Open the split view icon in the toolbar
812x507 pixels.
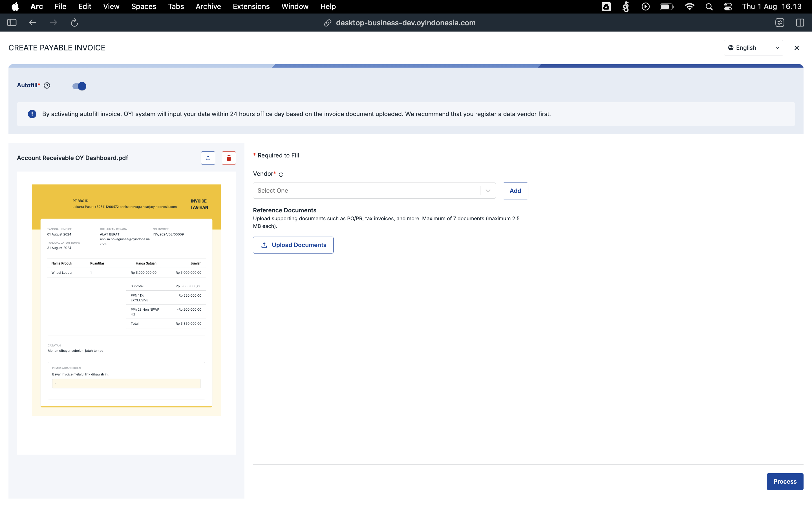(800, 23)
